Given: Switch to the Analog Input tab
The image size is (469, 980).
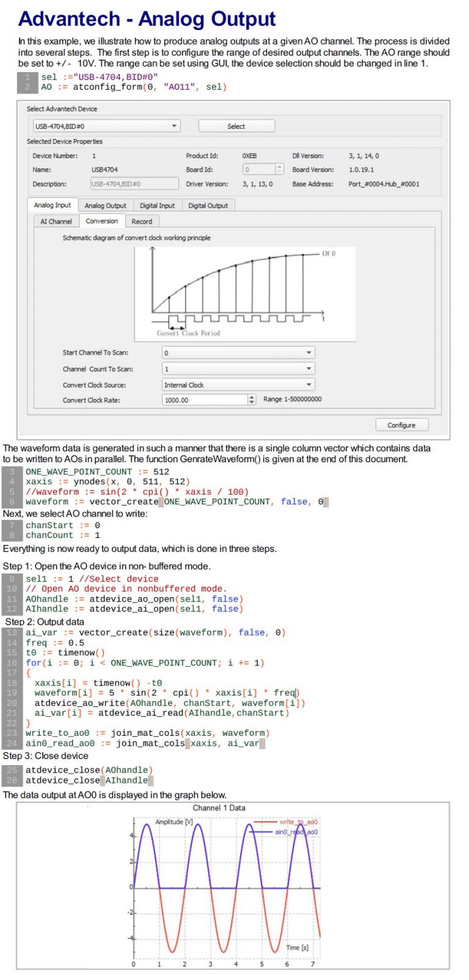Looking at the screenshot, I should [53, 205].
